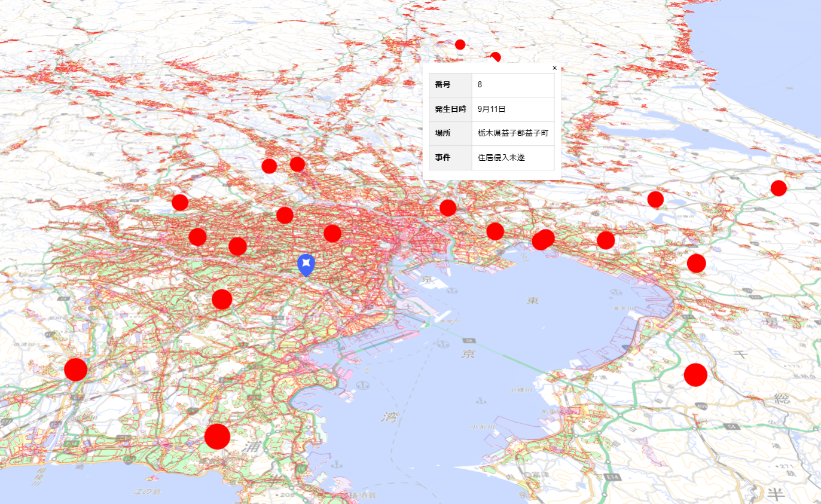
Task: Close the incident info popup
Action: pos(554,68)
